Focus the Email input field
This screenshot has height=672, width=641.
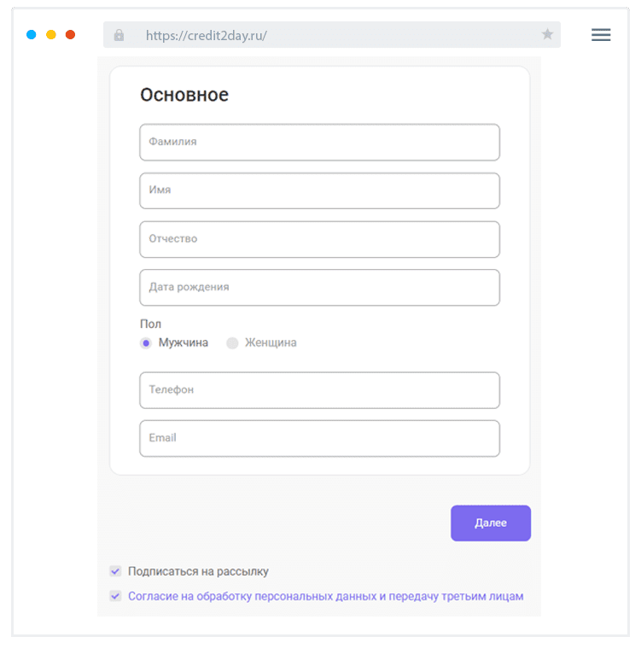[319, 438]
